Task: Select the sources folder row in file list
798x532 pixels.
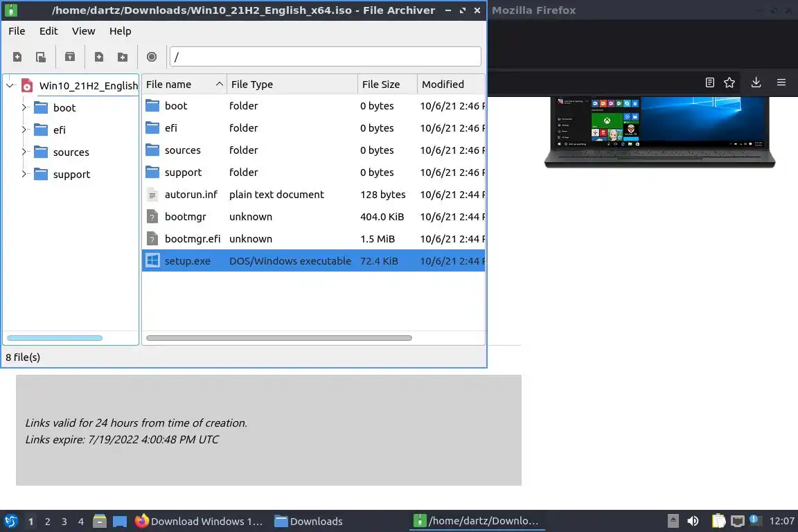Action: coord(314,150)
